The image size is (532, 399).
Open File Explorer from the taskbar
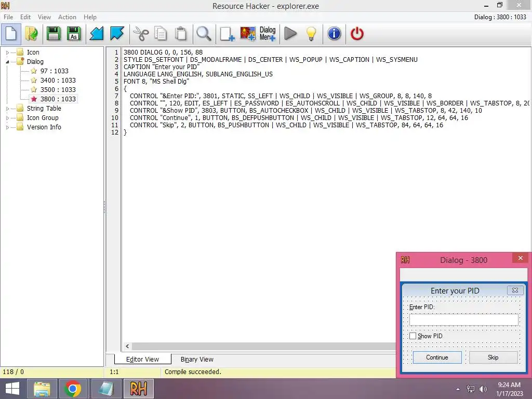[42, 389]
